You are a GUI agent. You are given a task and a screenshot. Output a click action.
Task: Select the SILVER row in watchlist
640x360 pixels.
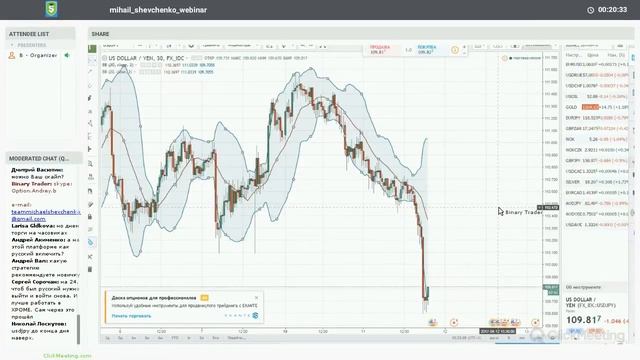point(596,182)
